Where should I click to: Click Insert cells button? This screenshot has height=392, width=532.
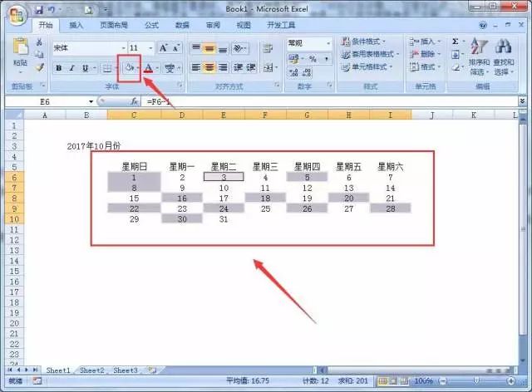coord(425,42)
